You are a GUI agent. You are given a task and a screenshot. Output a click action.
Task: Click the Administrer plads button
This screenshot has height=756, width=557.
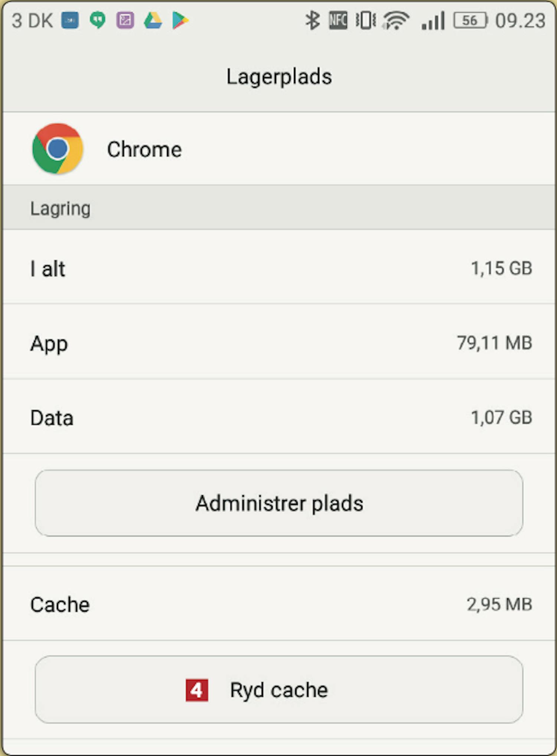click(x=279, y=503)
